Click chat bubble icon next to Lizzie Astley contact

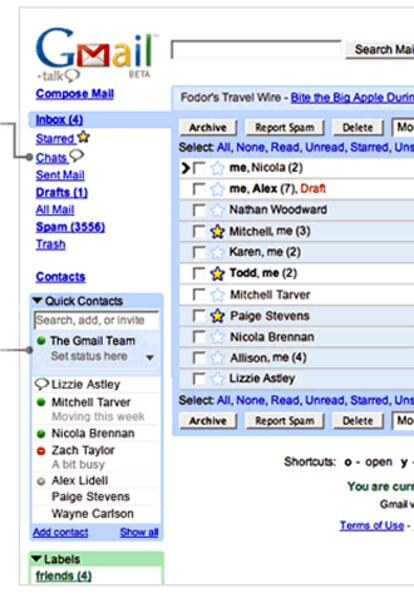tap(42, 384)
